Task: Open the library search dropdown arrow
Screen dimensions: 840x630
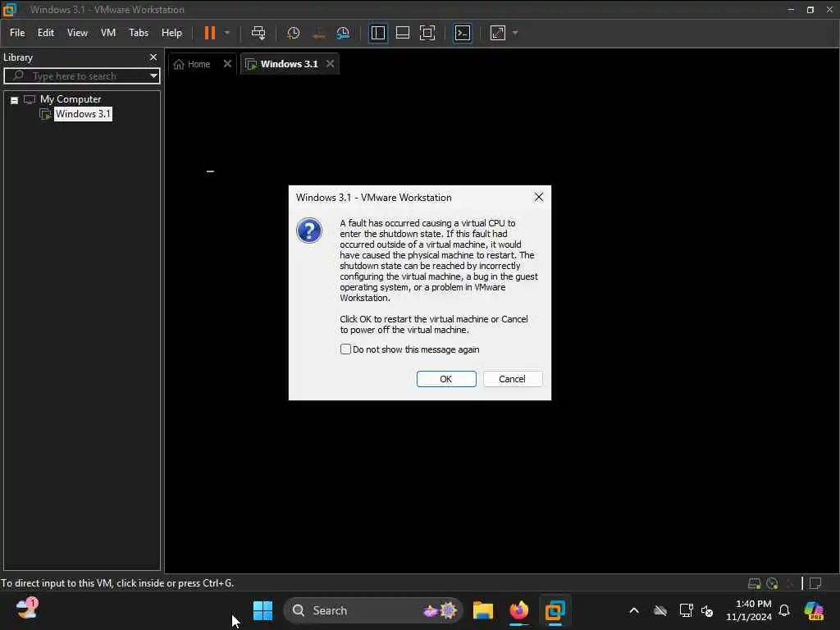Action: tap(153, 75)
